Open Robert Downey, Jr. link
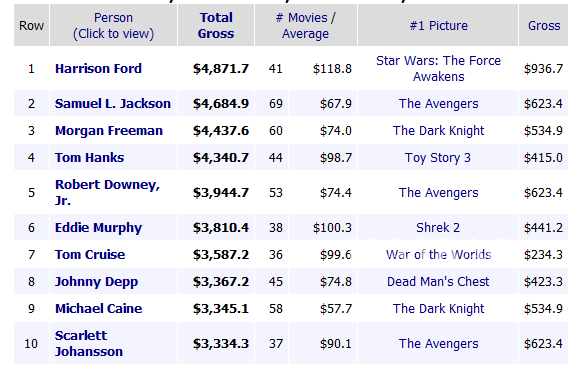 coord(107,192)
